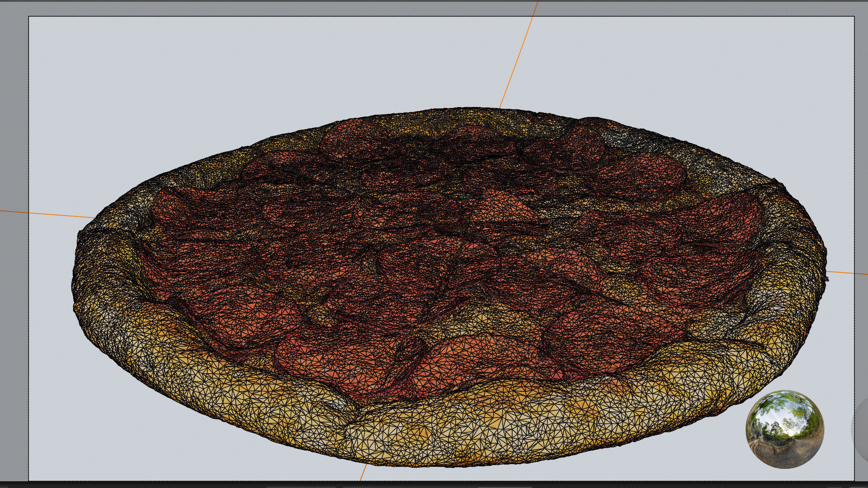The image size is (868, 488).
Task: Click the orange axis line below the pizza
Action: (x=363, y=473)
